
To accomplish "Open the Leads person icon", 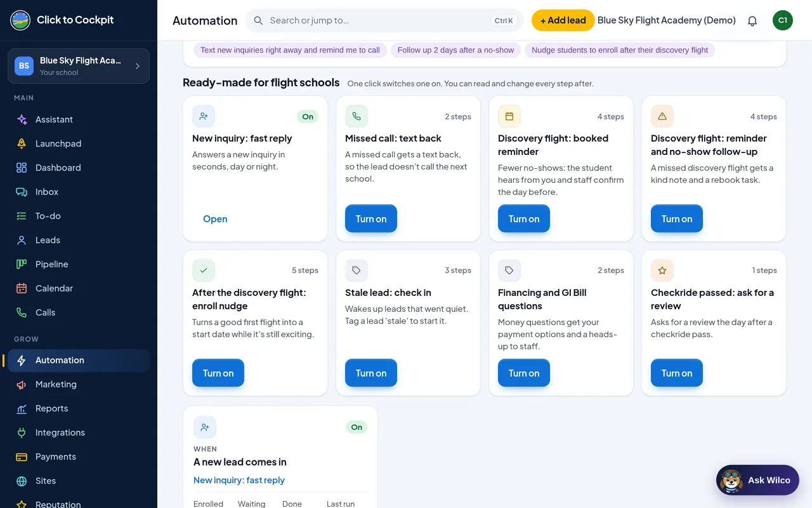I will coord(22,240).
